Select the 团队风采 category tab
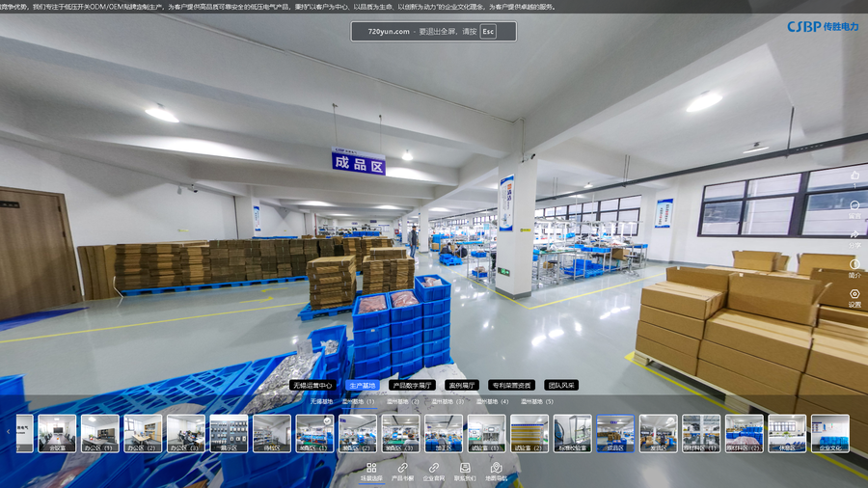The height and width of the screenshot is (488, 868). coord(560,385)
